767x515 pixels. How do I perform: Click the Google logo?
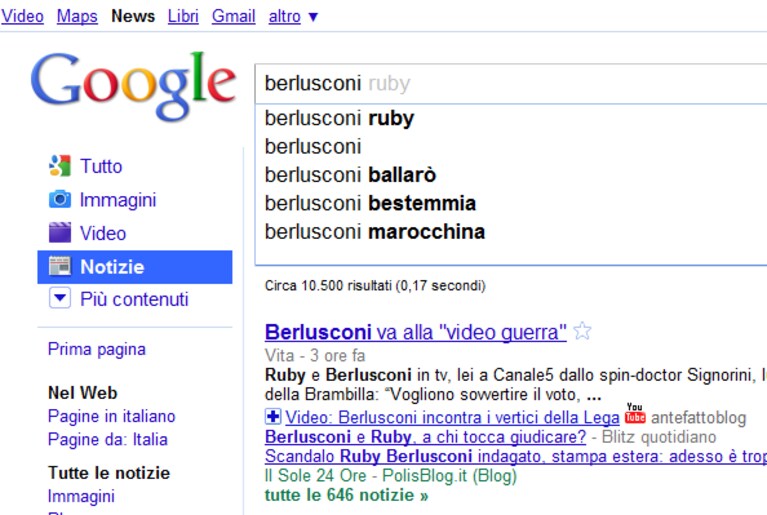[x=133, y=86]
